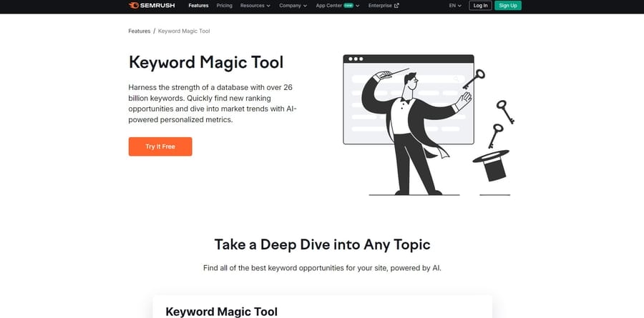The width and height of the screenshot is (644, 318).
Task: Open the Enterprise external link
Action: [384, 5]
